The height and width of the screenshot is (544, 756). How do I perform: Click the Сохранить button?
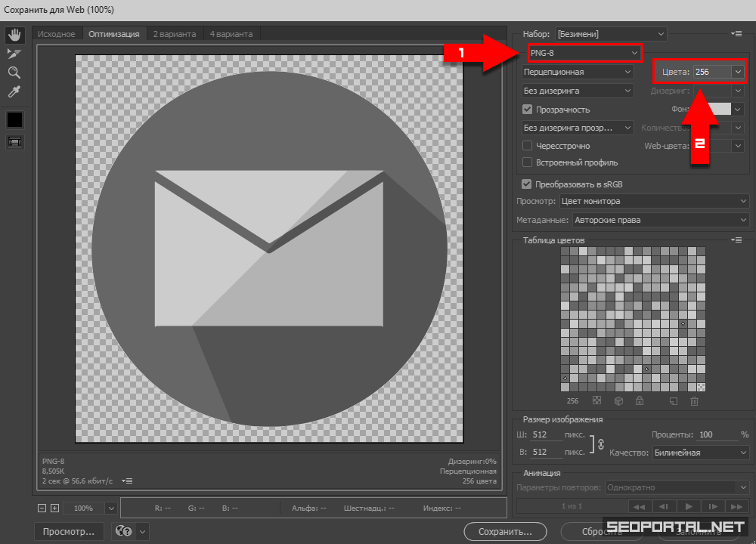pos(505,532)
